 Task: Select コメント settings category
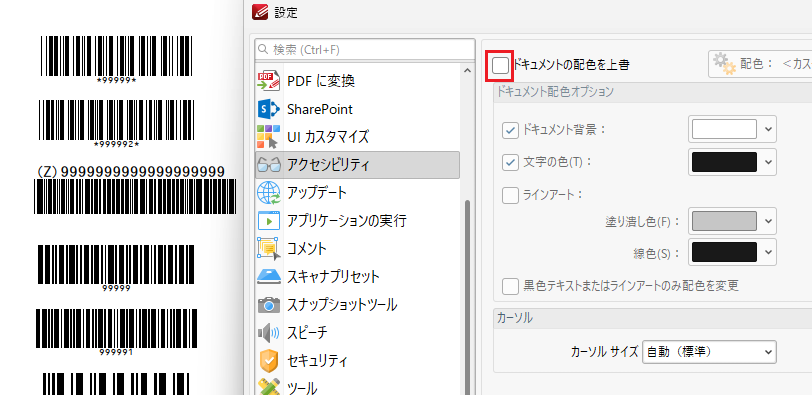[x=357, y=248]
